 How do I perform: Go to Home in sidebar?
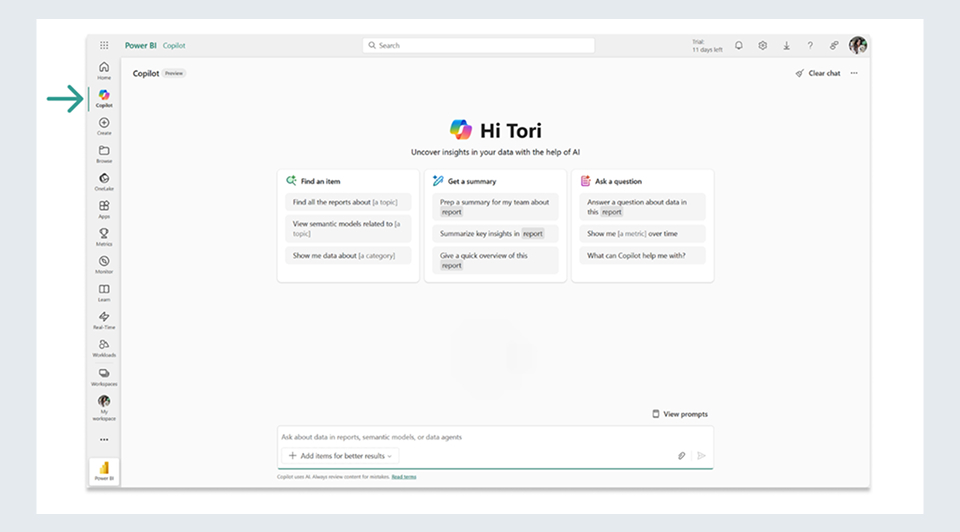104,70
